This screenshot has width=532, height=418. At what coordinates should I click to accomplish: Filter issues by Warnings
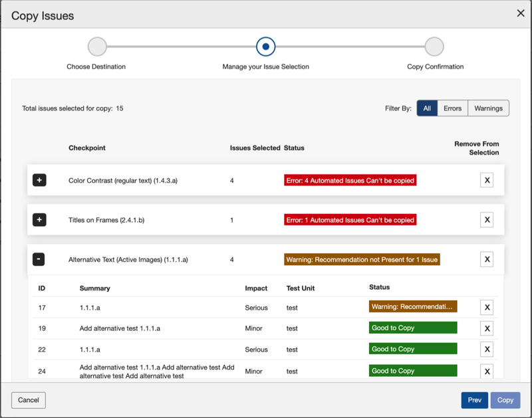point(488,108)
